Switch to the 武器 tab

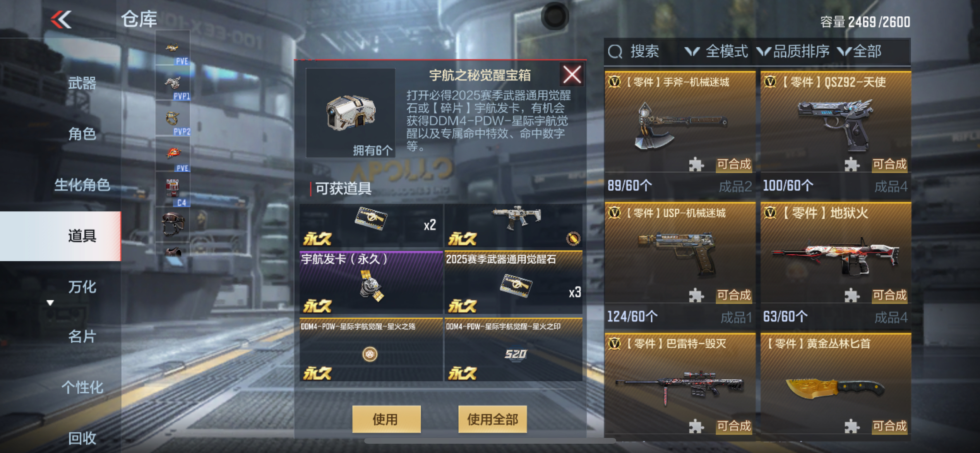click(82, 83)
